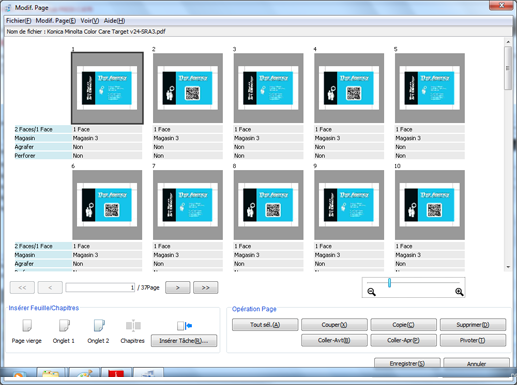Click the orange media icon in taskbar
Screen dimensions: 517x385
[19, 375]
